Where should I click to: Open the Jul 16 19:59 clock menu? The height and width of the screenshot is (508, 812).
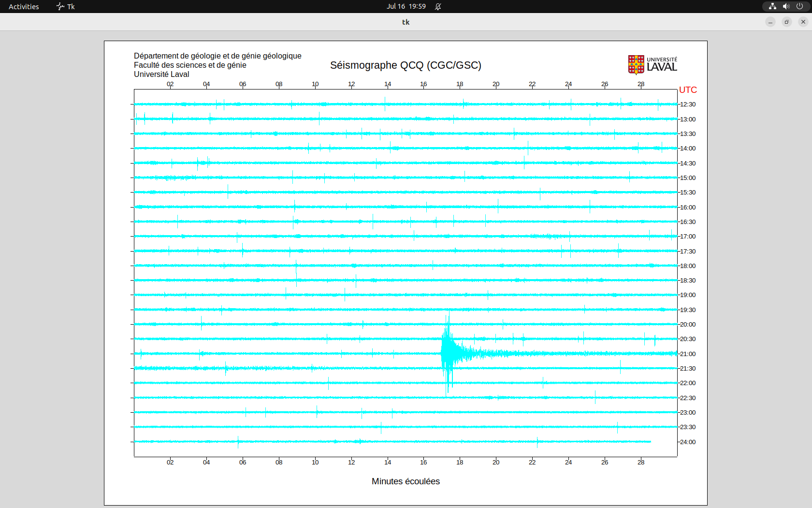(x=406, y=6)
